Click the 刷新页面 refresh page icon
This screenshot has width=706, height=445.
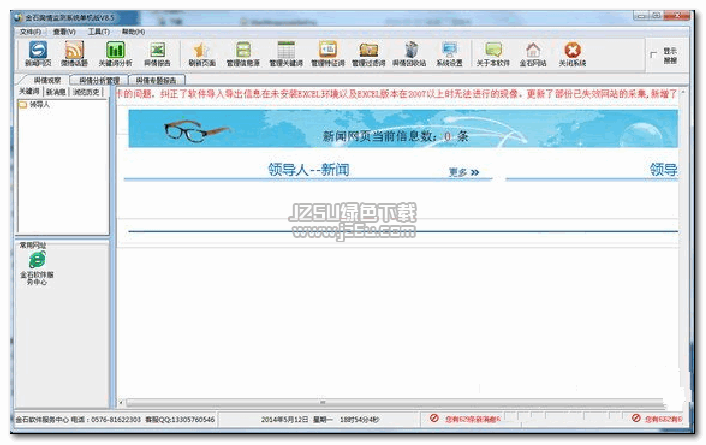(202, 53)
